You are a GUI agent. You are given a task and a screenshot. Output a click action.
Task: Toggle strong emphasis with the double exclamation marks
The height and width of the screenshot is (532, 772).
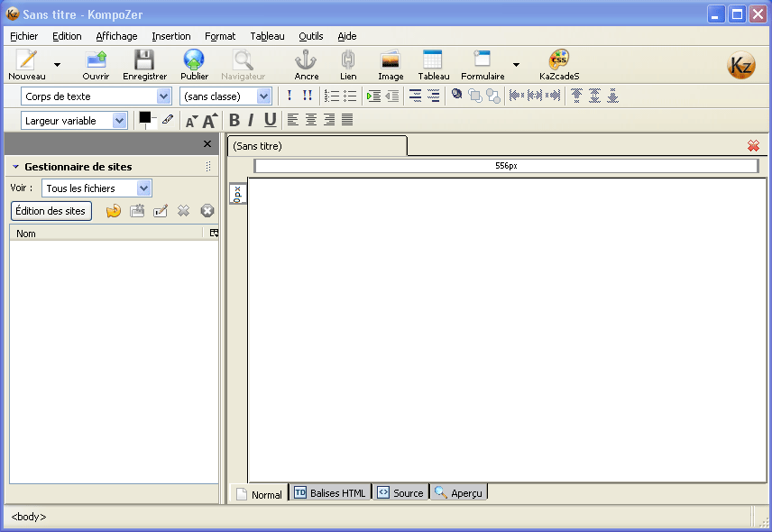pyautogui.click(x=308, y=96)
